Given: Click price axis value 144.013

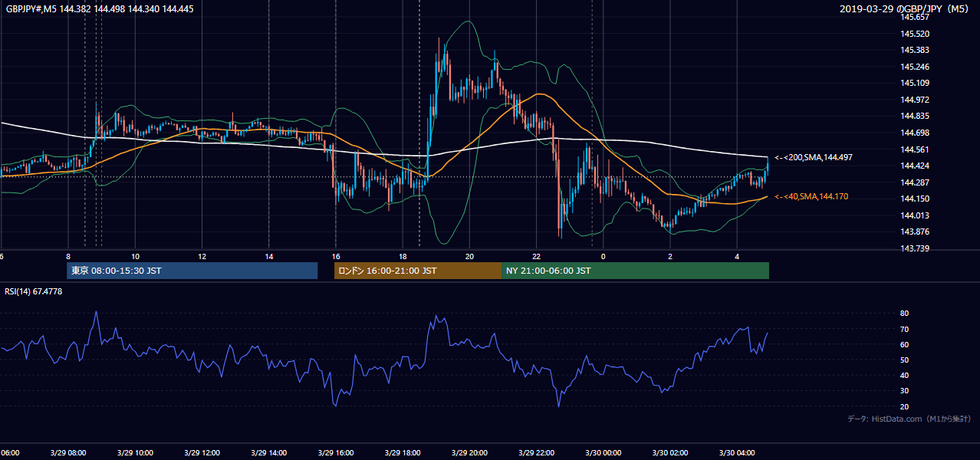Looking at the screenshot, I should (914, 215).
